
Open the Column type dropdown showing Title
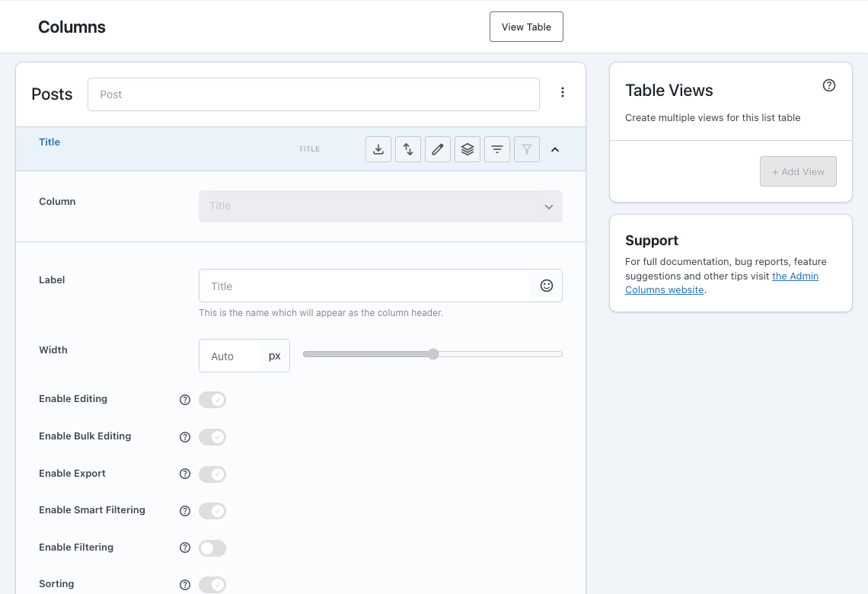(x=380, y=206)
